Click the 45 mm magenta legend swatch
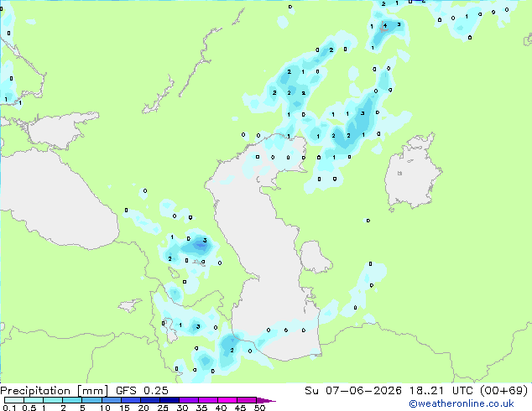Viewport: 532px width, 411px height. 247,400
